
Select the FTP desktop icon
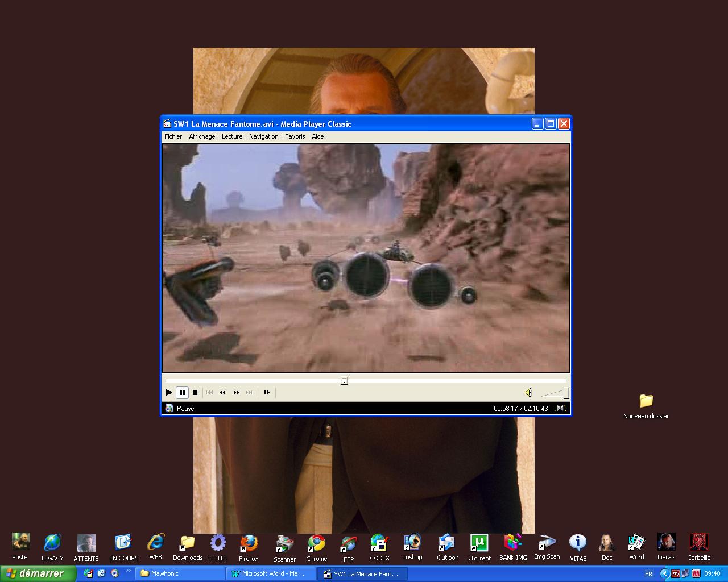coord(349,547)
